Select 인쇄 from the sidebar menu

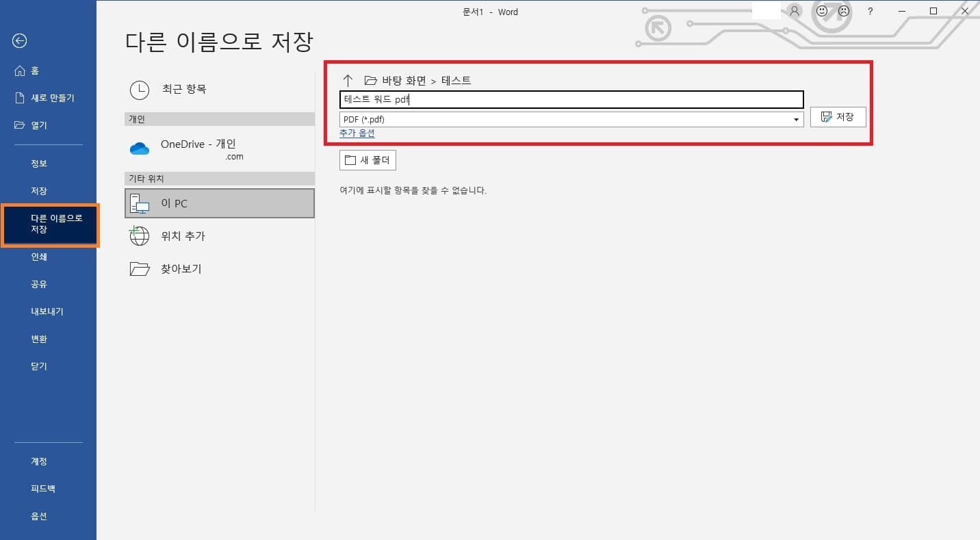[x=39, y=257]
